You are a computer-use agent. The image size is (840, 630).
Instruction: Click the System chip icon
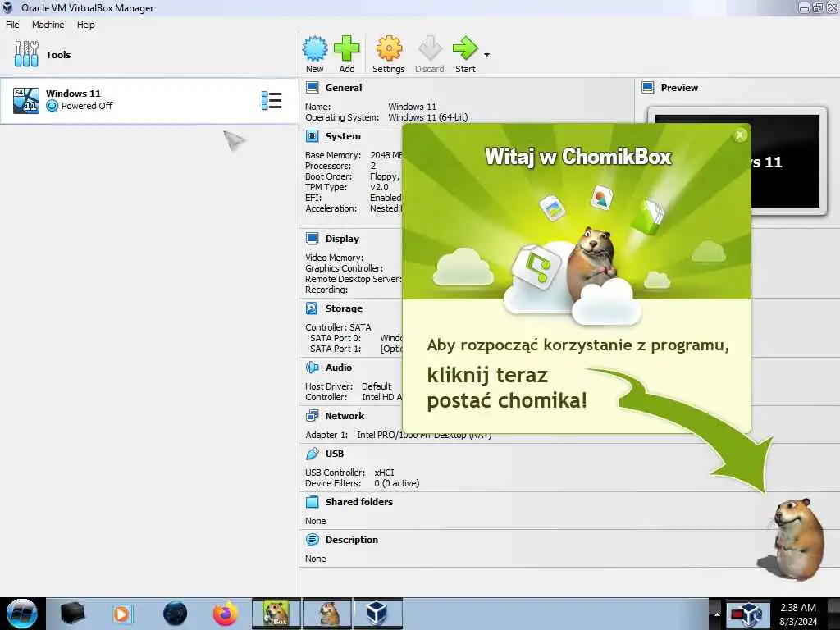click(313, 136)
